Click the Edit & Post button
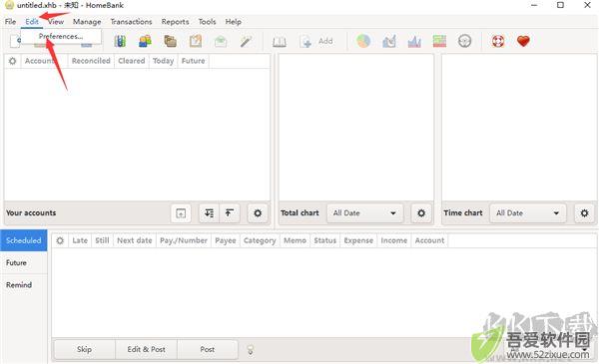The height and width of the screenshot is (364, 599). pos(146,349)
